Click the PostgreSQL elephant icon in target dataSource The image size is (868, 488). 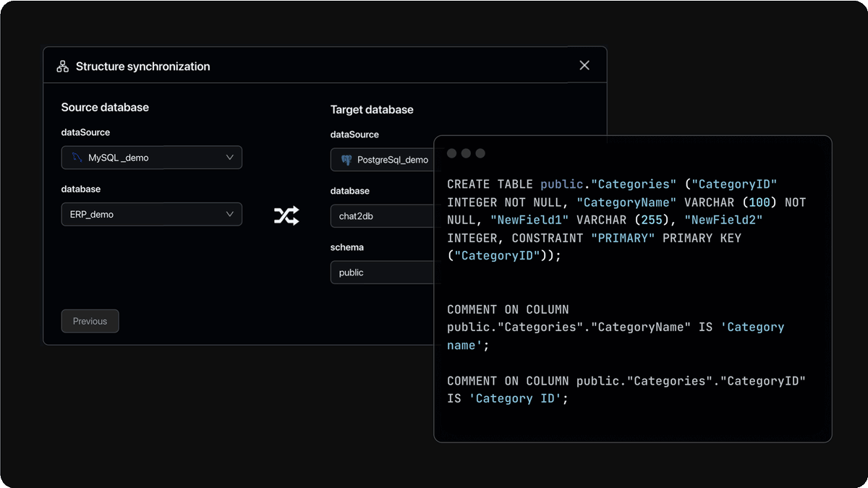(346, 160)
